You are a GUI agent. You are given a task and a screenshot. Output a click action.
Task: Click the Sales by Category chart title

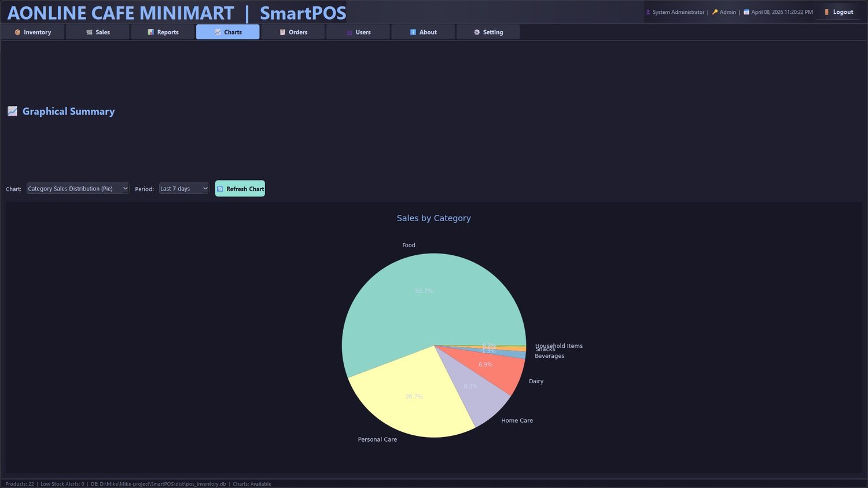(x=434, y=218)
